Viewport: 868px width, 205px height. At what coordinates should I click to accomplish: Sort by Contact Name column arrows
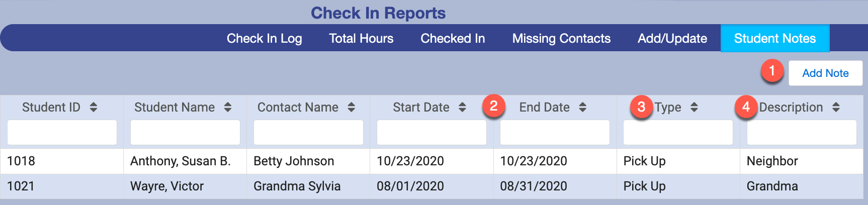tap(352, 107)
